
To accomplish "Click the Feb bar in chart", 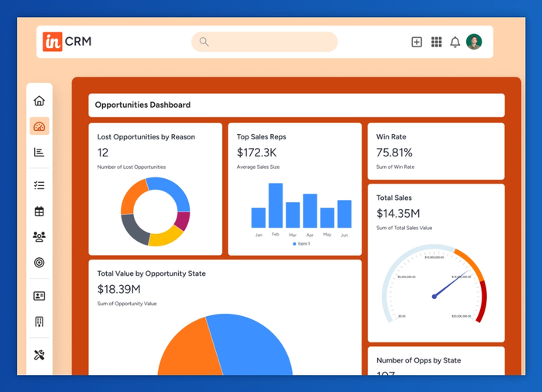I will coord(276,205).
